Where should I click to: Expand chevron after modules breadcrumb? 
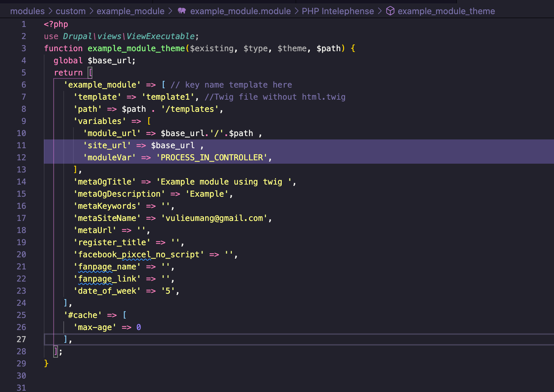(x=50, y=11)
